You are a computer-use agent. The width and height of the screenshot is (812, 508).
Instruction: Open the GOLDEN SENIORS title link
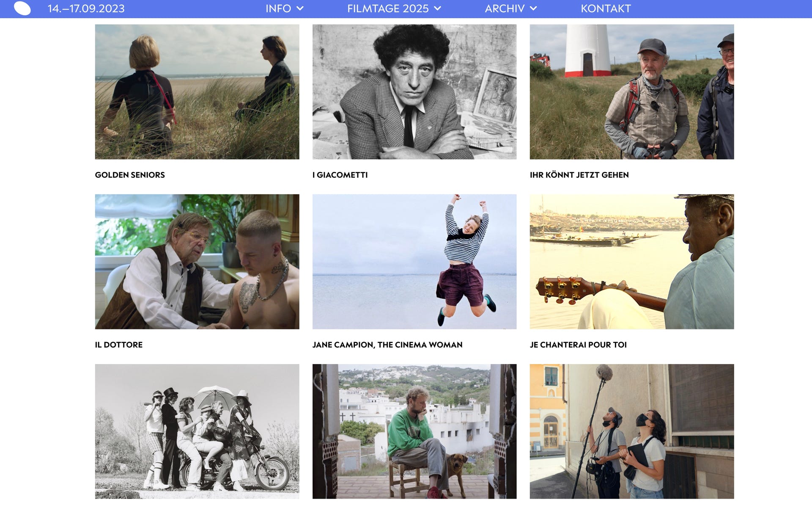pyautogui.click(x=130, y=175)
